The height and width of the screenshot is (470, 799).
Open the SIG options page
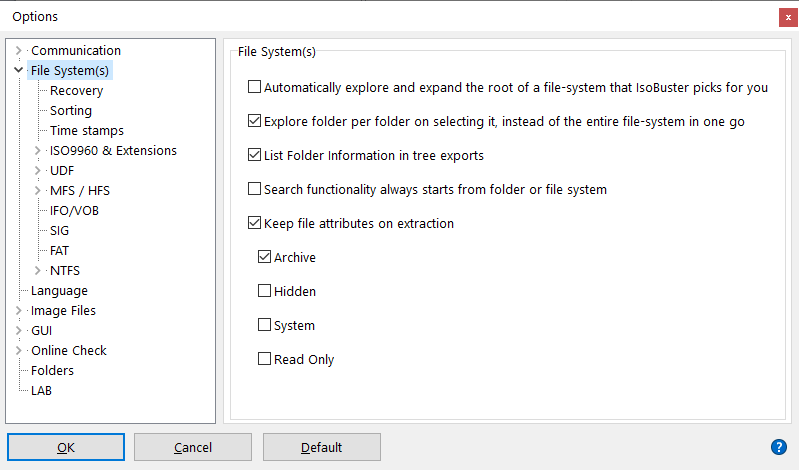tap(59, 230)
